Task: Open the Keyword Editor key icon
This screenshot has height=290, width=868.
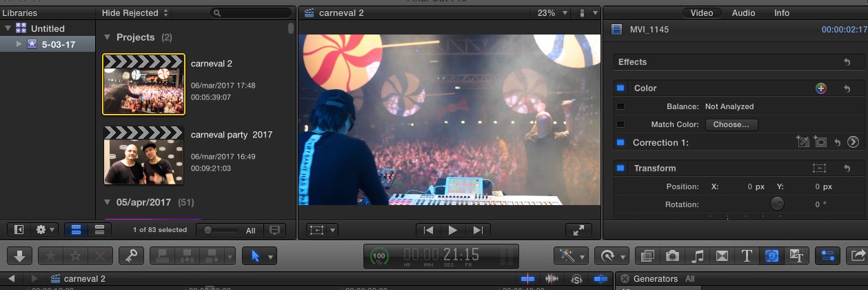Action: pos(131,256)
